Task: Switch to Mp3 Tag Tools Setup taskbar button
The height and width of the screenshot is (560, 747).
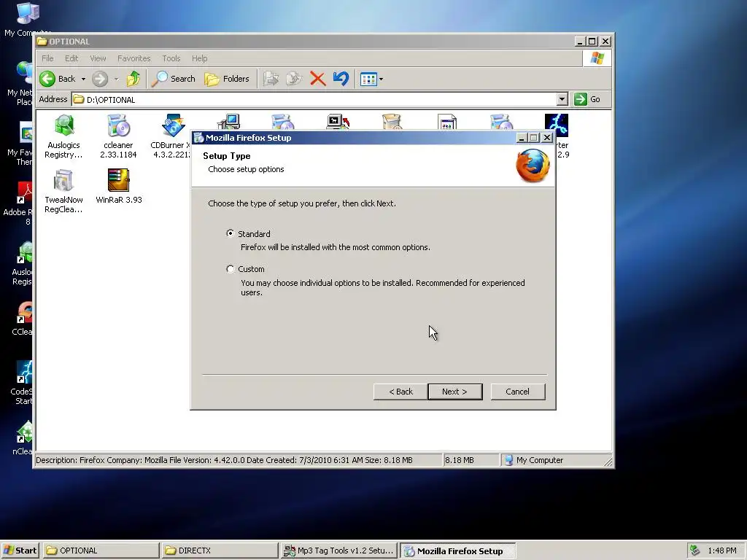Action: click(338, 551)
